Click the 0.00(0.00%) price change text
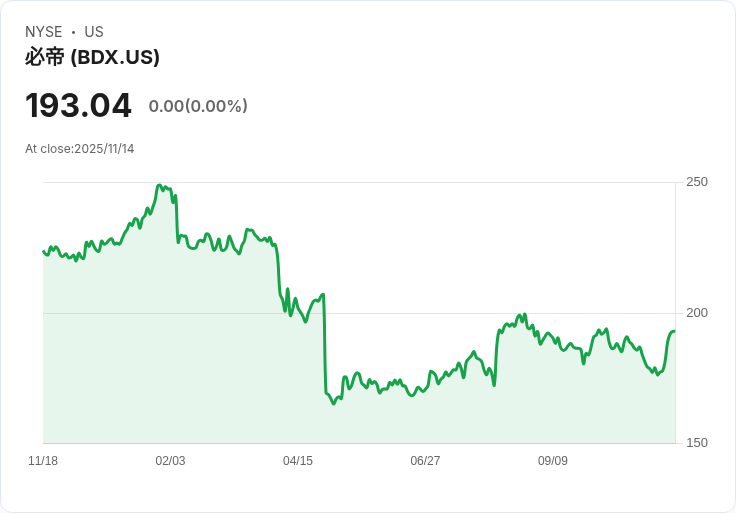Screen dimensions: 736x513 pos(198,106)
